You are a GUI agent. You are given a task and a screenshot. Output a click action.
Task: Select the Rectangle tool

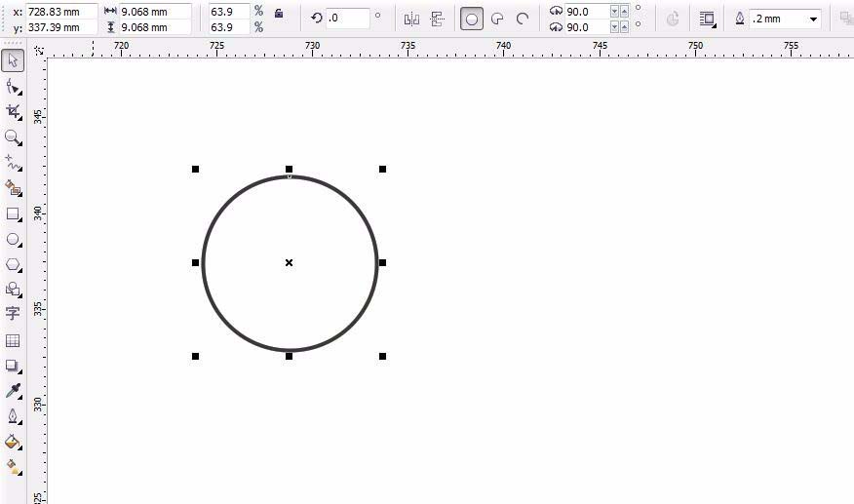pos(13,213)
